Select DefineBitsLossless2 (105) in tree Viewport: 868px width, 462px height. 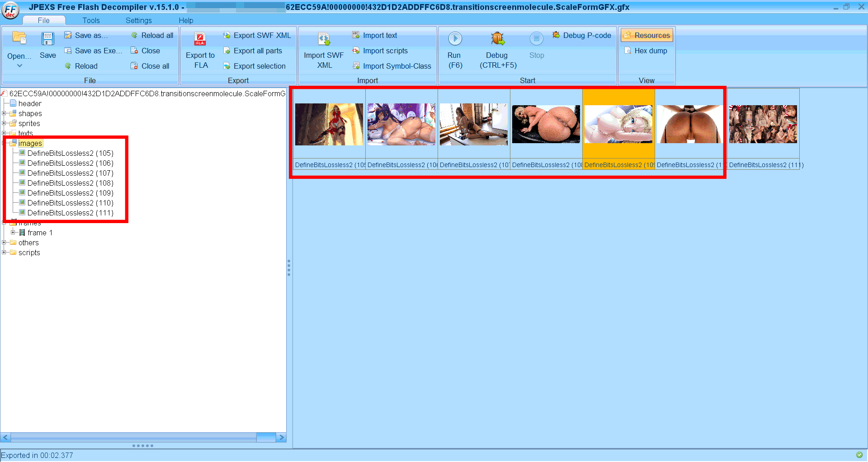70,153
